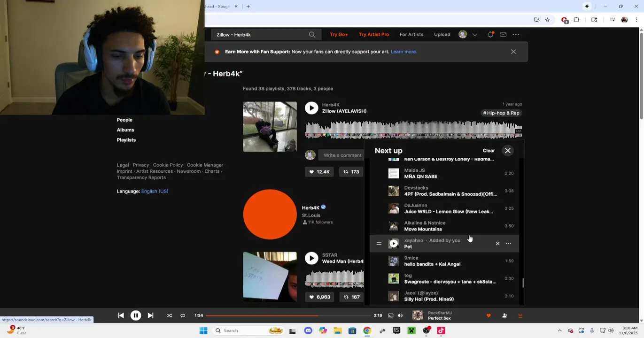Viewport: 644px width, 338px height.
Task: Open the Zillow track cover artwork
Action: (270, 127)
